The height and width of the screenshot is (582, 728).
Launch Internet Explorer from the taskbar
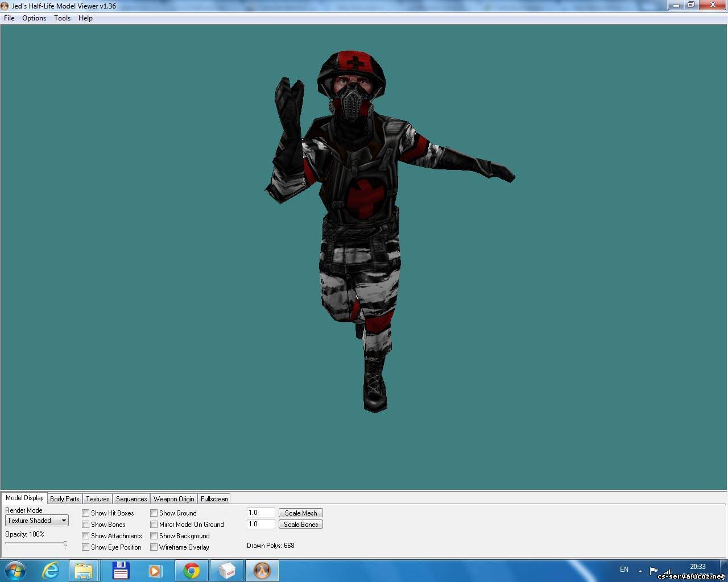point(51,571)
